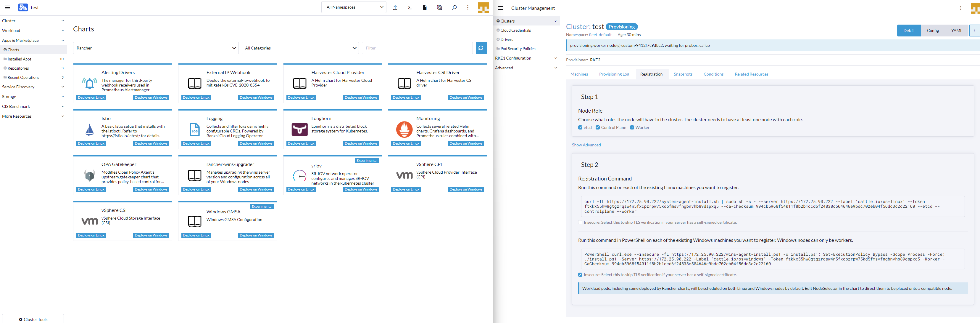Click the Import YAML upload icon
The height and width of the screenshot is (323, 980).
click(x=395, y=7)
